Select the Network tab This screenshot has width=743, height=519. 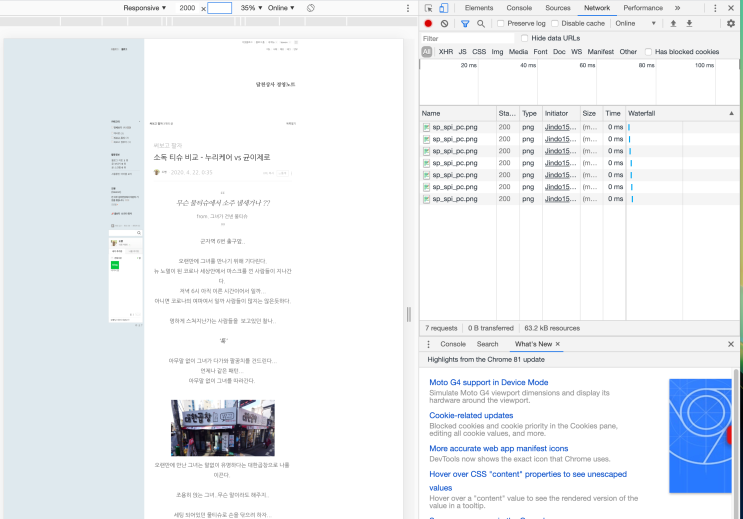click(x=597, y=8)
